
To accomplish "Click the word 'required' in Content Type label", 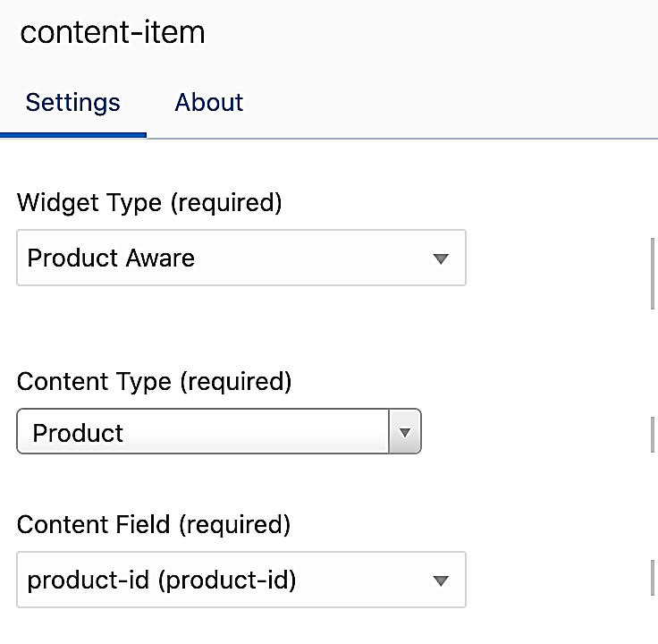I will 235,382.
